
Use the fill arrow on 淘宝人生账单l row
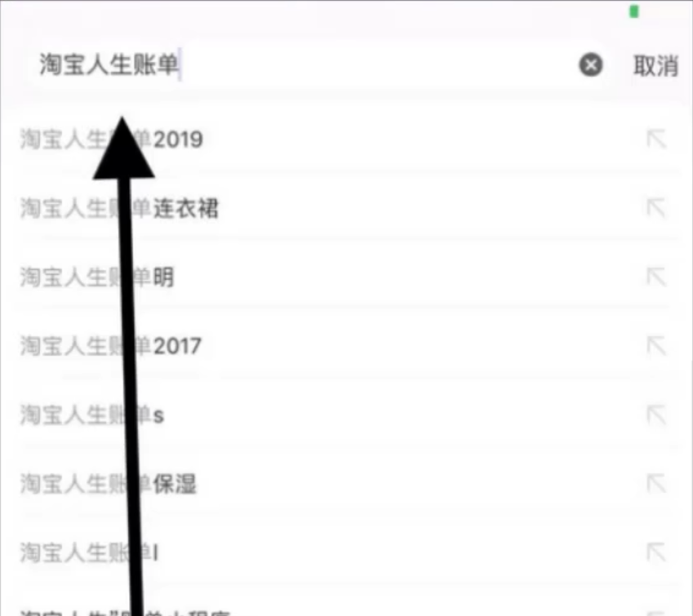pyautogui.click(x=656, y=552)
